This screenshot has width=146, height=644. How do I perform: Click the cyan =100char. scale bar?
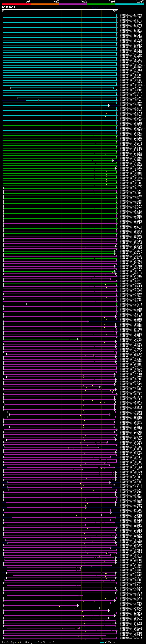pyautogui.click(x=102, y=642)
